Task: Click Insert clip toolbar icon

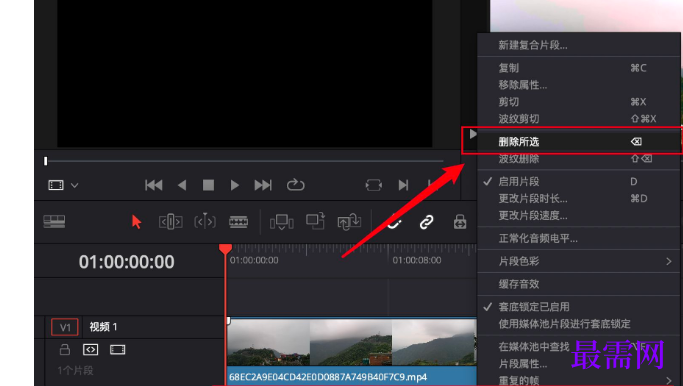Action: point(281,222)
